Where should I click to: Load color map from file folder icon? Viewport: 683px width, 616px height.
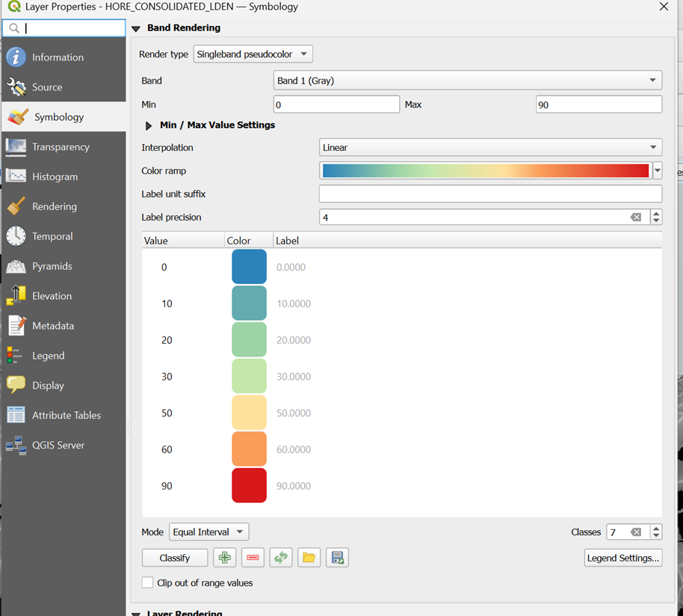[x=309, y=558]
